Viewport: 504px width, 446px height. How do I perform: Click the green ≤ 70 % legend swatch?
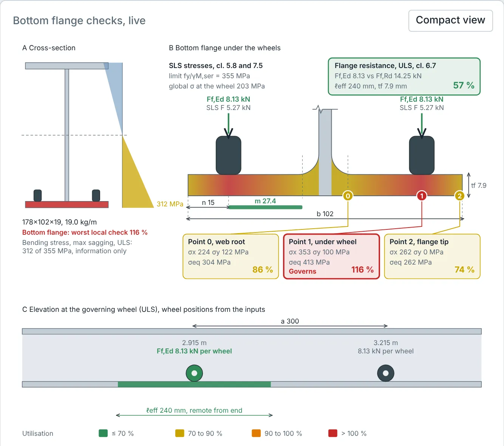[103, 433]
